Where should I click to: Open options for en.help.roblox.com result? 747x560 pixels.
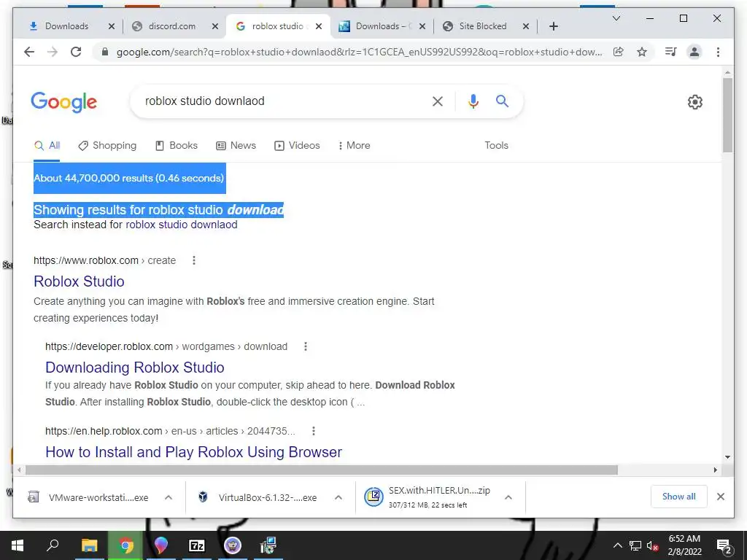point(314,431)
